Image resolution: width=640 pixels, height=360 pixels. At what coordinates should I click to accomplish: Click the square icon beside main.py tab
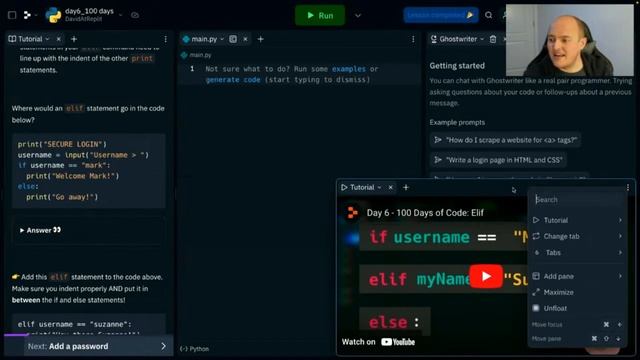point(233,39)
